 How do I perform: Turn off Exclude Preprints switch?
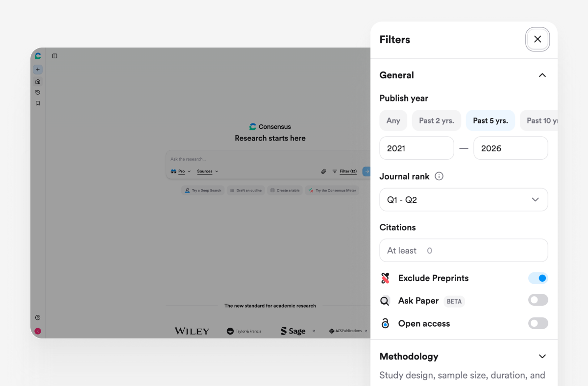538,278
